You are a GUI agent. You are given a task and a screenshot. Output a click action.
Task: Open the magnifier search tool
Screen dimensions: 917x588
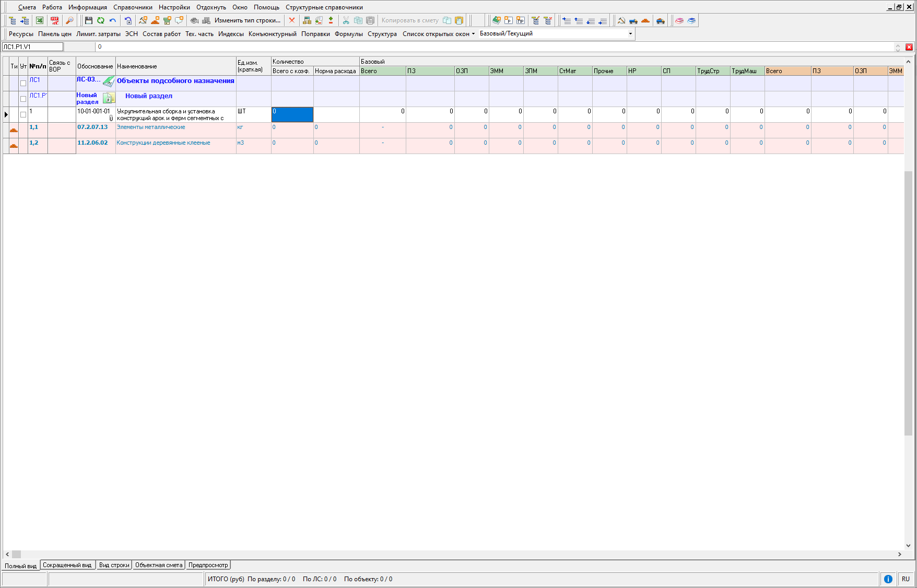pos(69,20)
